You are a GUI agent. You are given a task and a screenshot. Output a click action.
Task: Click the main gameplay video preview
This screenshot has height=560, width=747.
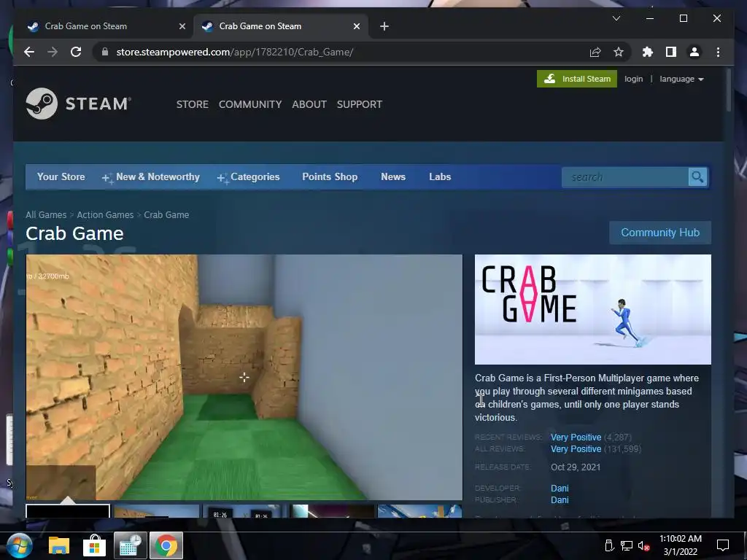coord(244,377)
